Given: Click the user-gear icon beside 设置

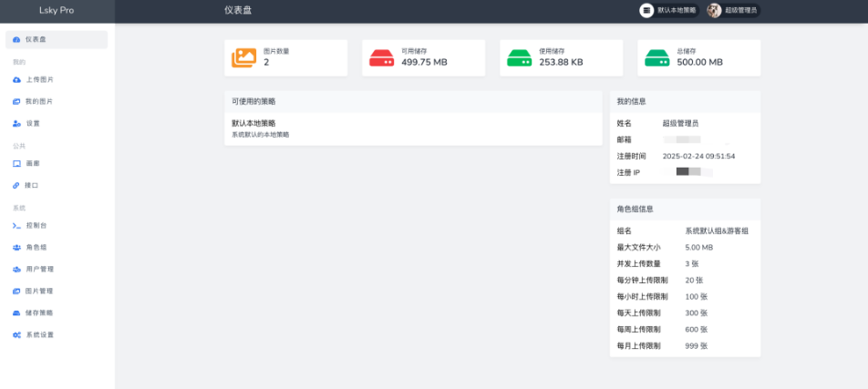Looking at the screenshot, I should [x=16, y=124].
